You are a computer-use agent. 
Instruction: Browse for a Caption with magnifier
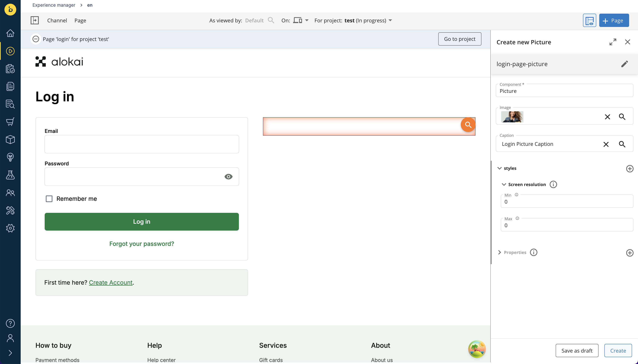pyautogui.click(x=622, y=144)
